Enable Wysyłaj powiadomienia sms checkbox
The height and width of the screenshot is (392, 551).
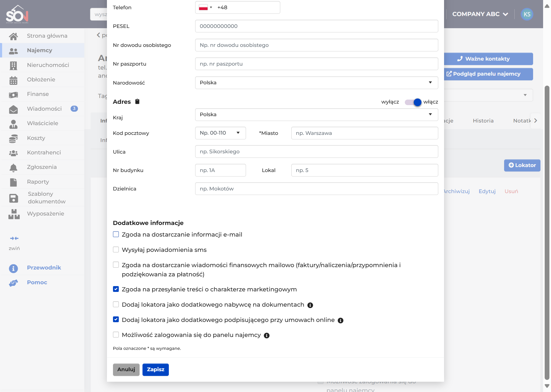tap(116, 249)
